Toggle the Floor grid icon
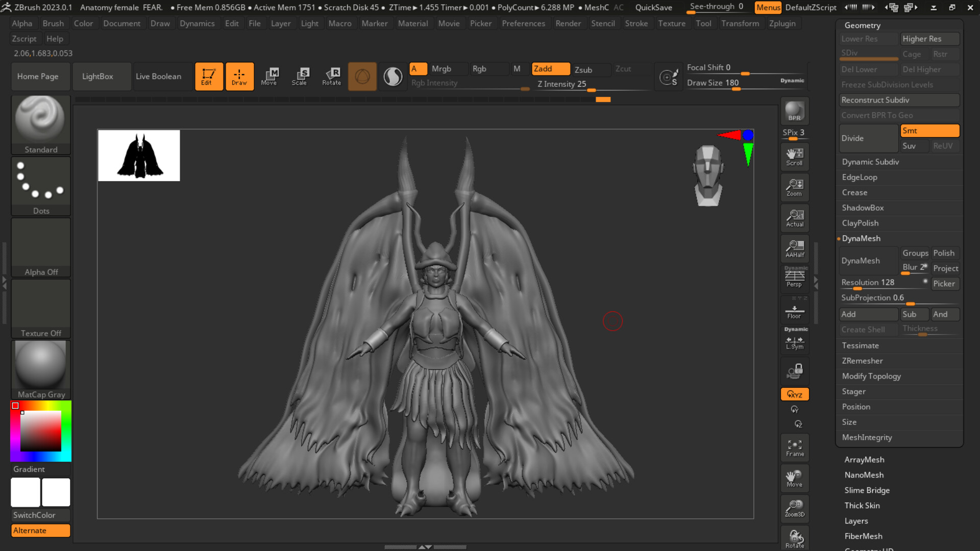The image size is (980, 551). point(794,310)
